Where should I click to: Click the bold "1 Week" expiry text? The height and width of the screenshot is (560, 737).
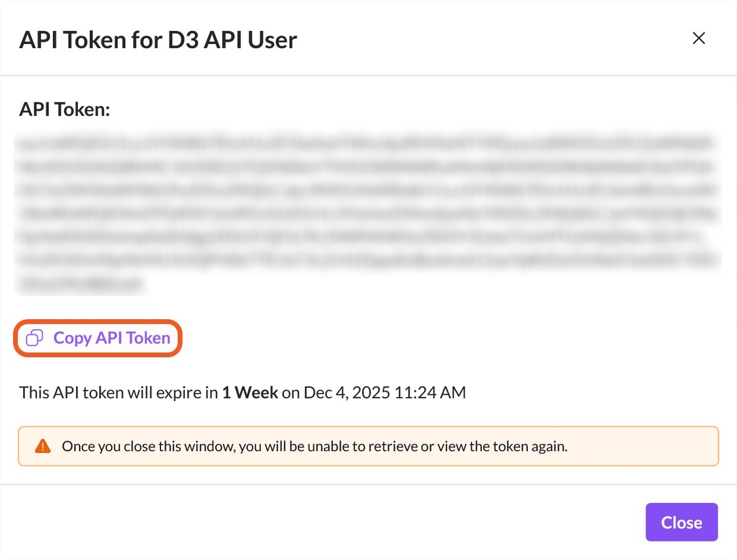(250, 392)
